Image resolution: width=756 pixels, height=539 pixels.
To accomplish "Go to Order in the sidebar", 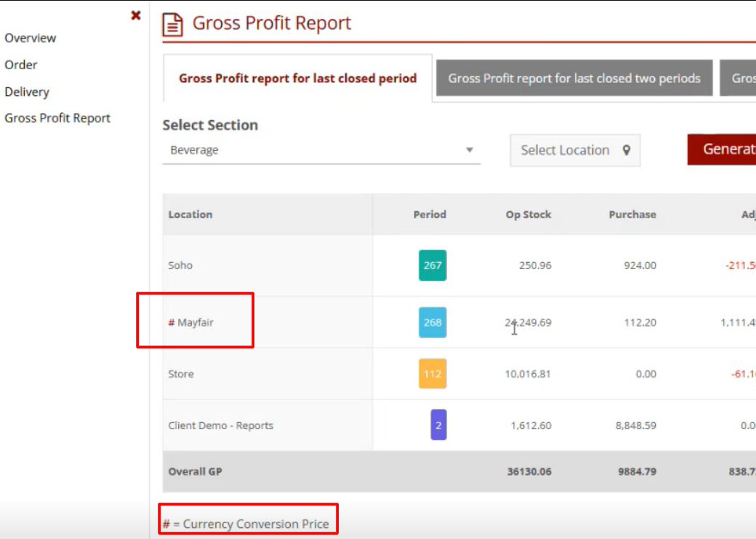I will tap(21, 65).
